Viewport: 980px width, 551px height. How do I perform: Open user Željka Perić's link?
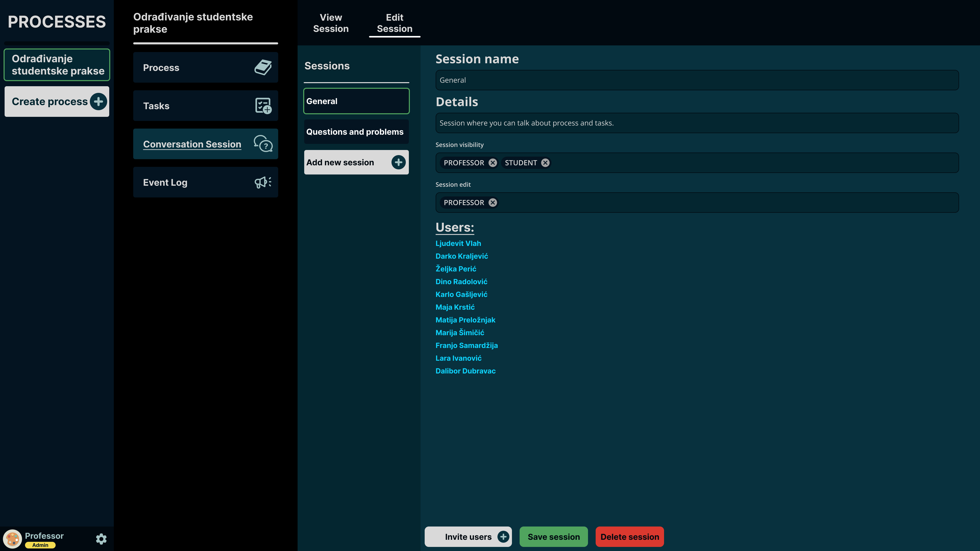tap(456, 269)
